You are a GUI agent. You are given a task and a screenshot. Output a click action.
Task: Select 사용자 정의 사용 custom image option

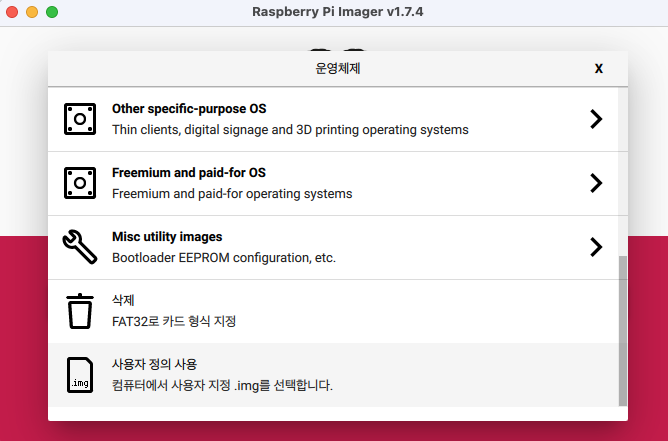(333, 375)
